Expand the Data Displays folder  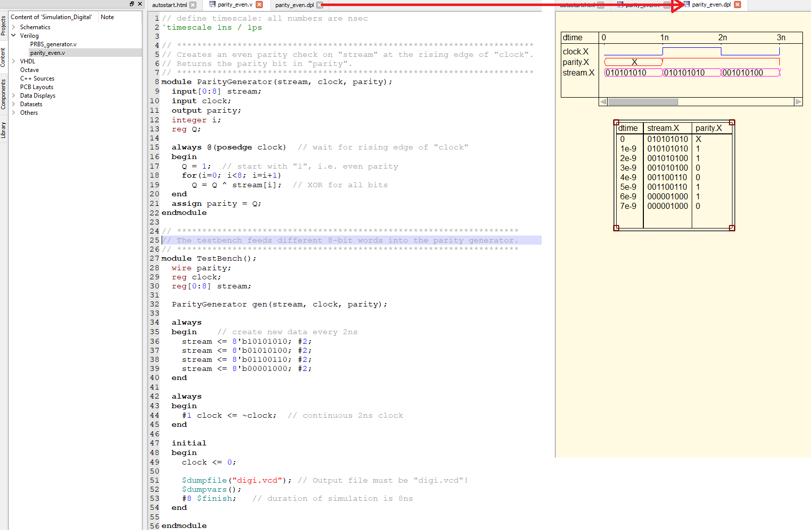click(14, 96)
